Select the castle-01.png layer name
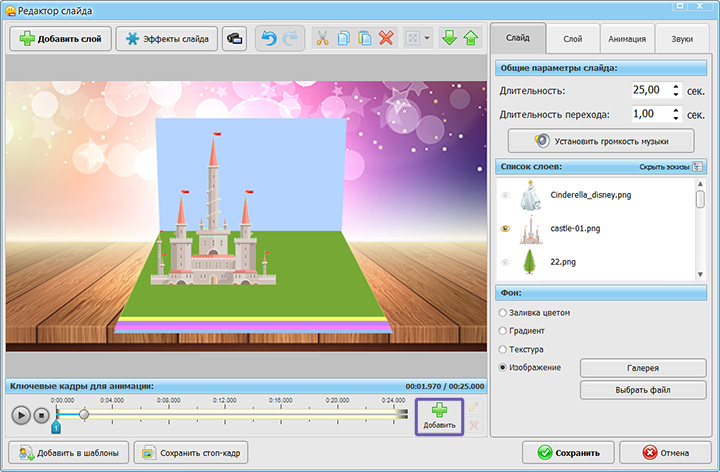Image resolution: width=720 pixels, height=472 pixels. point(575,228)
